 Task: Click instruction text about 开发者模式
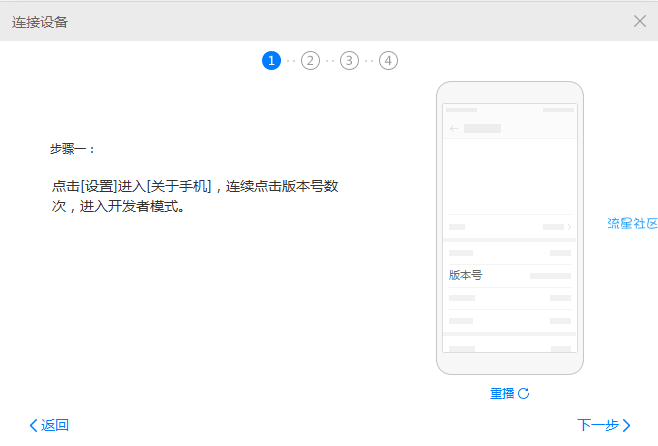coord(195,196)
